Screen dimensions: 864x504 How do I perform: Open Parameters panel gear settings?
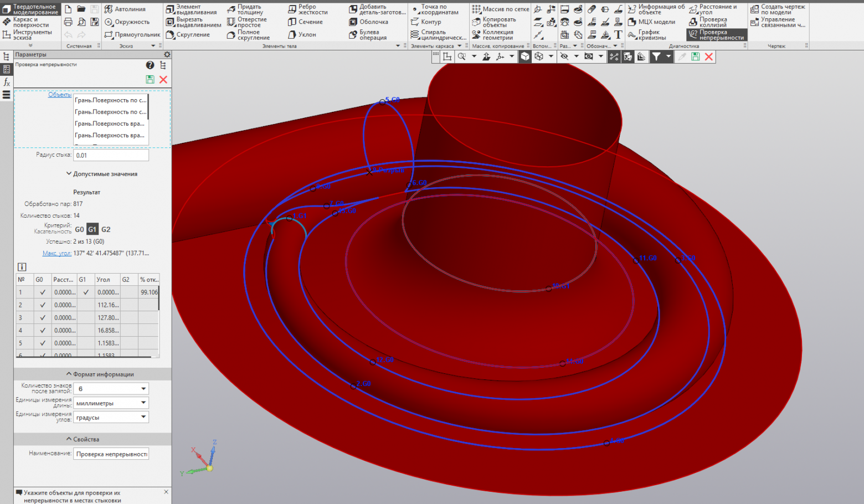coord(167,55)
